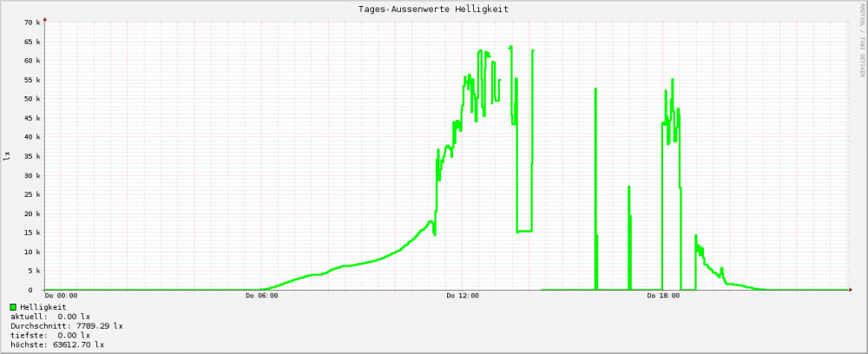Click the 50 k y-axis label

click(x=32, y=99)
